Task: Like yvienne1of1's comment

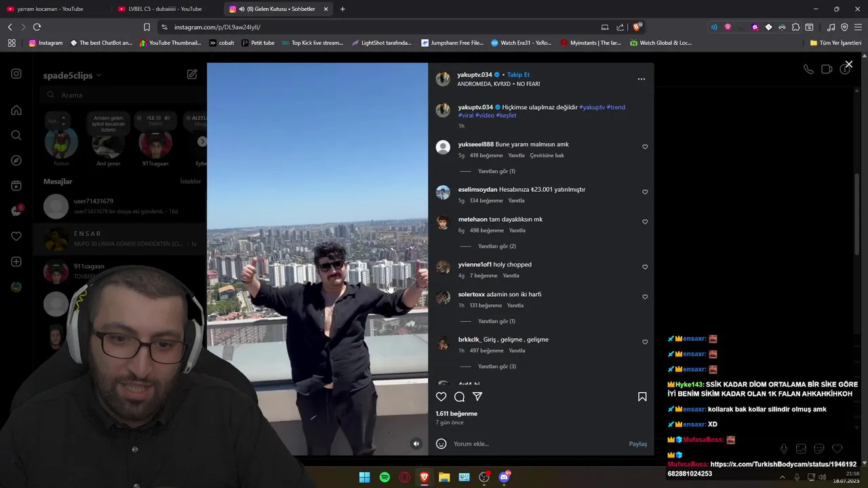Action: click(x=645, y=267)
